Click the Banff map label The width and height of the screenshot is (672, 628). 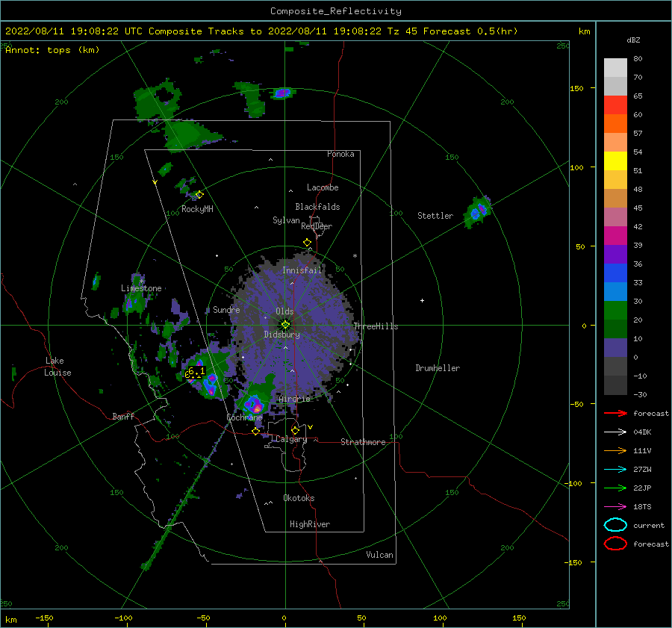pyautogui.click(x=123, y=416)
